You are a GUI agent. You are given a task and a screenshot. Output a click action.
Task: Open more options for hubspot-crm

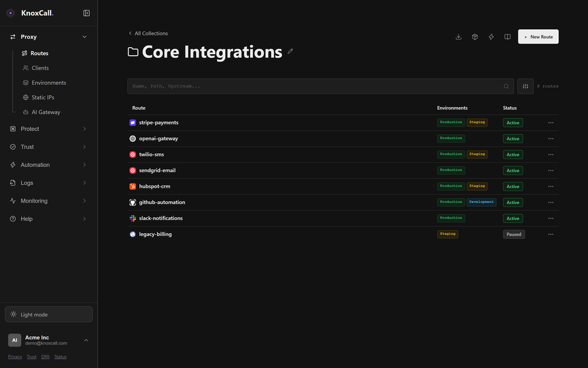coord(550,187)
